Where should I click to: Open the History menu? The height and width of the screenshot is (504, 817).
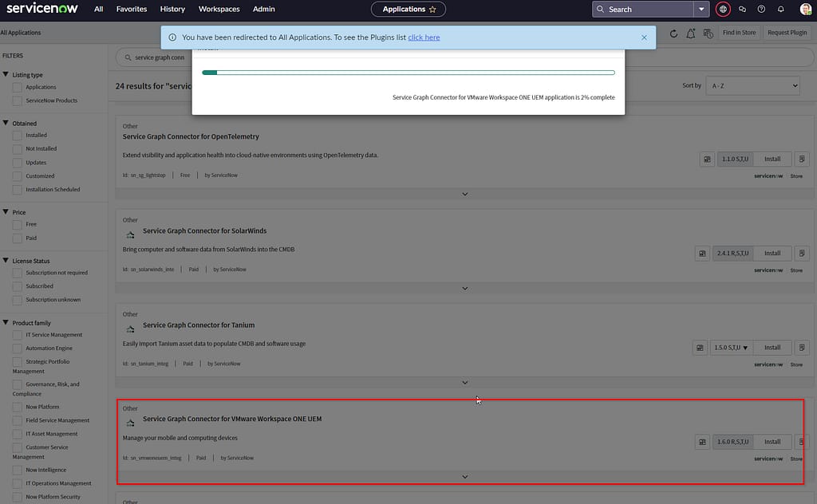(172, 9)
